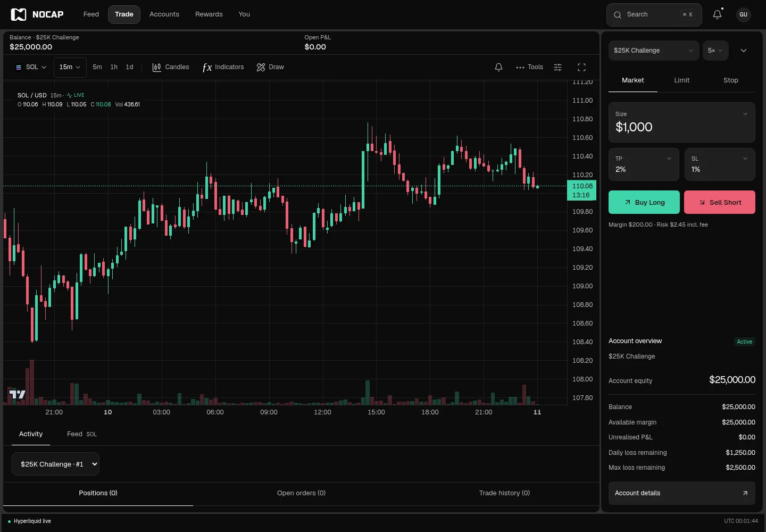
Task: Open the Indicators panel
Action: point(223,67)
